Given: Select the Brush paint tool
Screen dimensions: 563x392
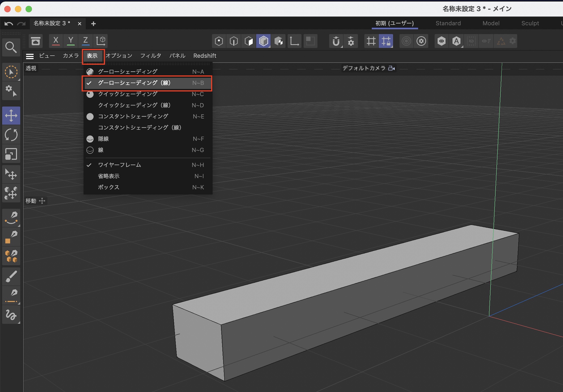Looking at the screenshot, I should coord(11,276).
